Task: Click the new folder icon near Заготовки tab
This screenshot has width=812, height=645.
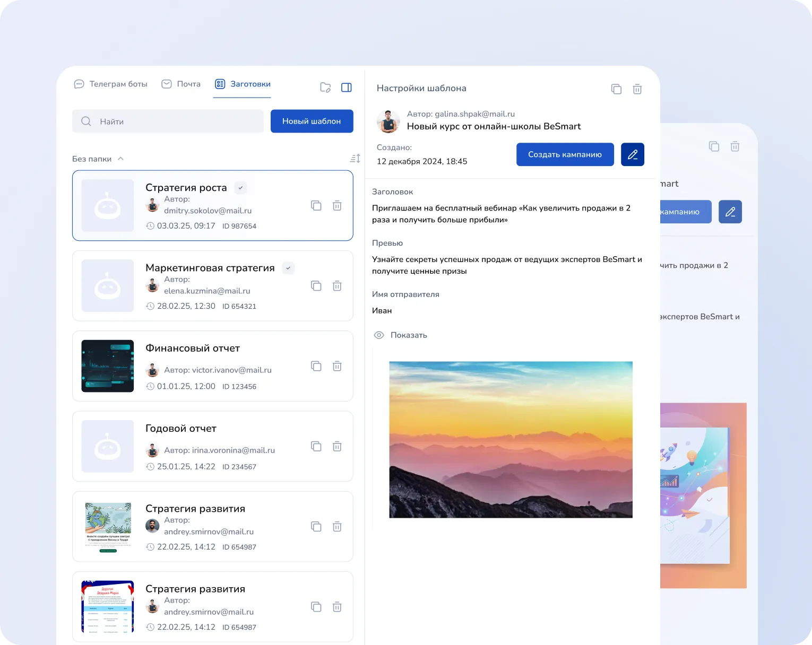Action: [325, 87]
